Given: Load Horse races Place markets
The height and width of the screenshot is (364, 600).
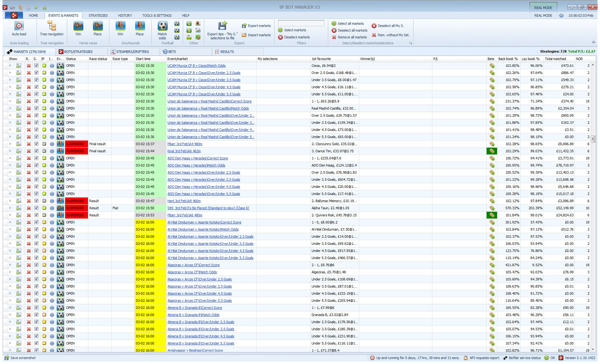Looking at the screenshot, I should click(x=97, y=29).
